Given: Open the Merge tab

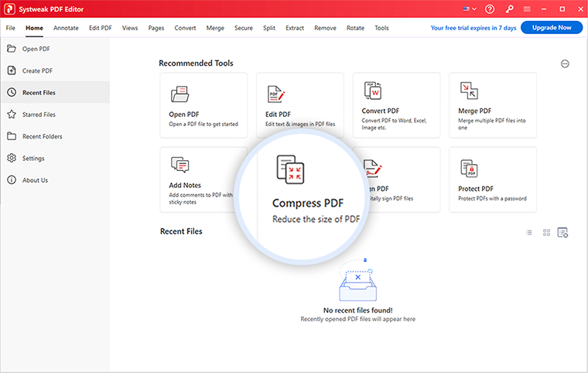Looking at the screenshot, I should click(x=215, y=28).
